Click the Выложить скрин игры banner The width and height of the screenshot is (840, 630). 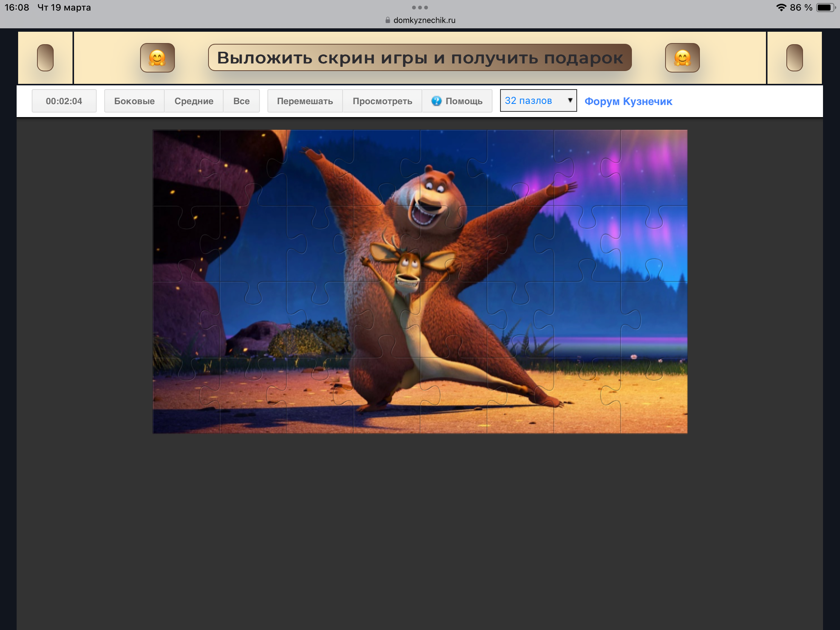[x=420, y=58]
